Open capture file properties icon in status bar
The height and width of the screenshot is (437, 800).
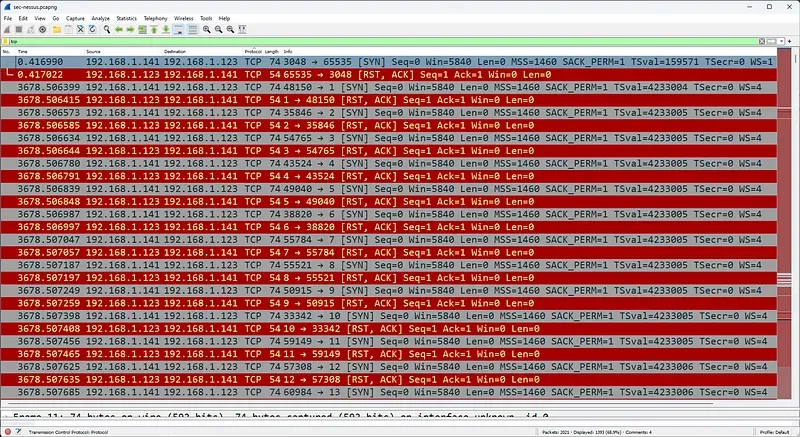[18, 432]
